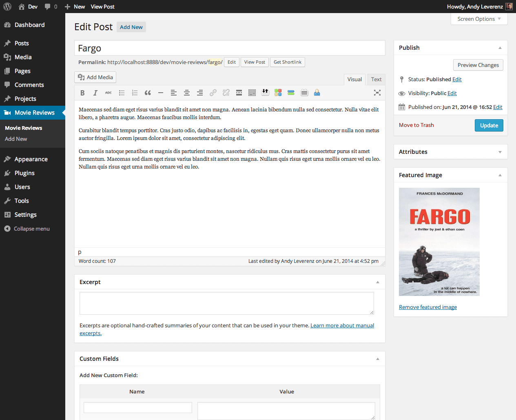Screen dimensions: 516x420
Task: Click the strikethrough toolbar icon
Action: click(x=109, y=93)
